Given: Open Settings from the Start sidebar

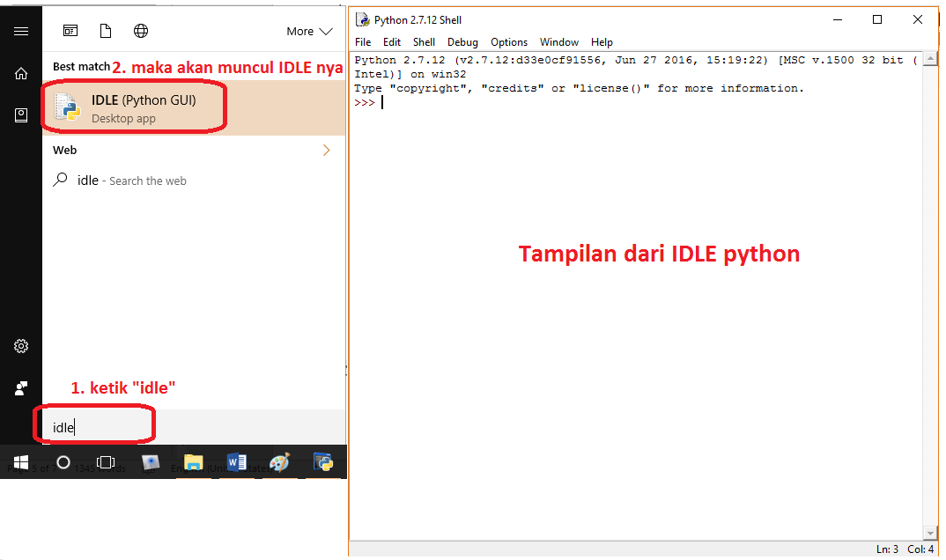Looking at the screenshot, I should [x=20, y=346].
